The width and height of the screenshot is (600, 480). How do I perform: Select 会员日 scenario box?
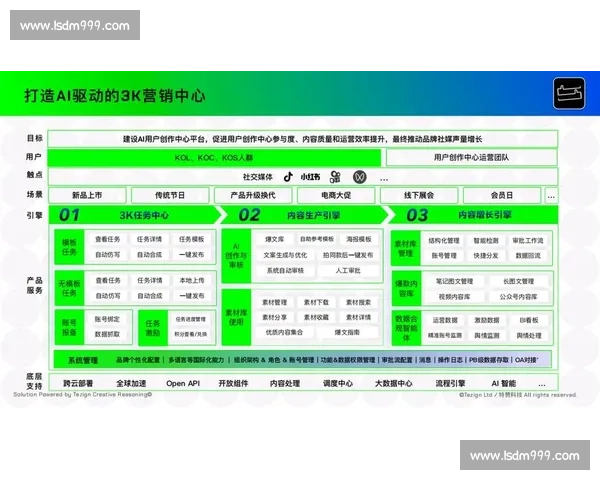tap(502, 195)
